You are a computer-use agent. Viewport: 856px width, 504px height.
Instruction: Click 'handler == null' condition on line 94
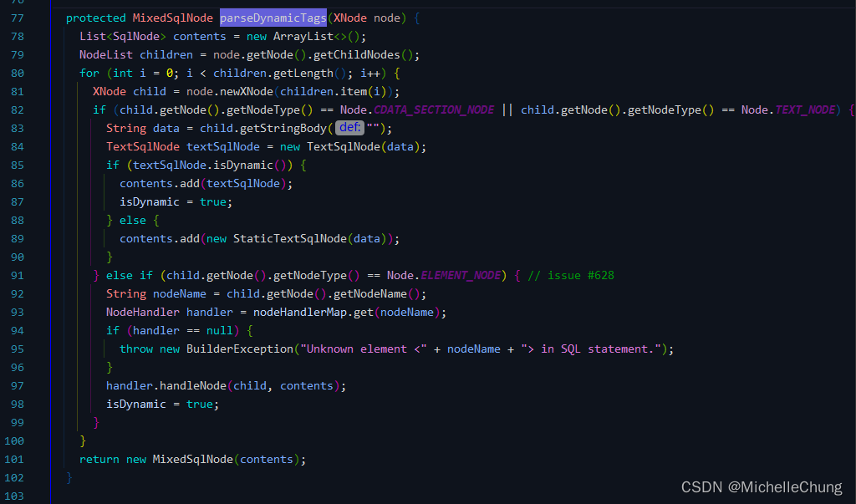click(183, 330)
